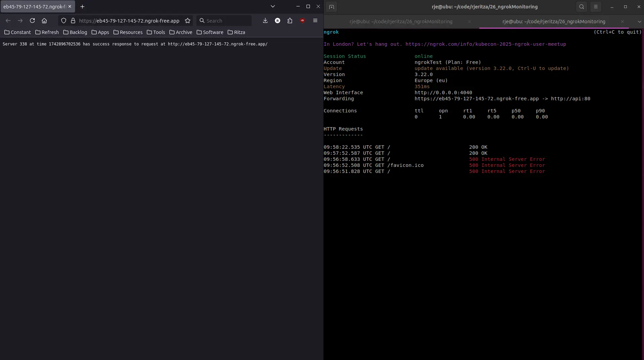
Task: Open terminal search magnifier
Action: click(x=582, y=7)
